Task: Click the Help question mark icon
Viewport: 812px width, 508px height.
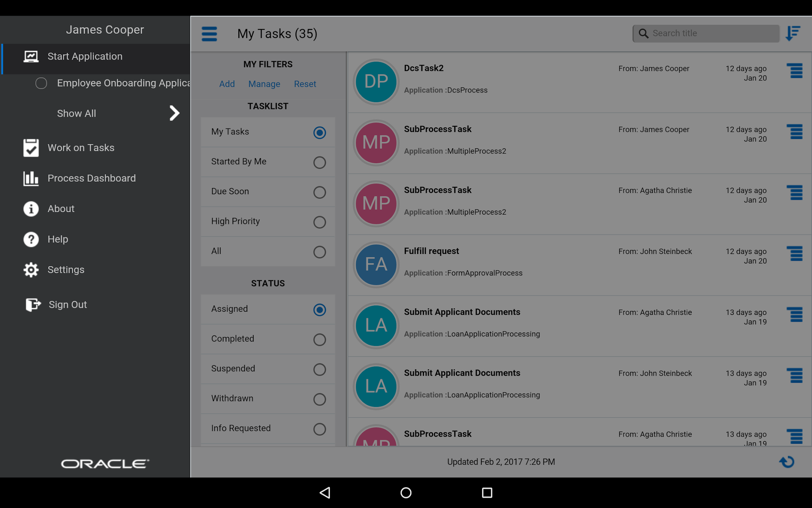Action: [31, 239]
